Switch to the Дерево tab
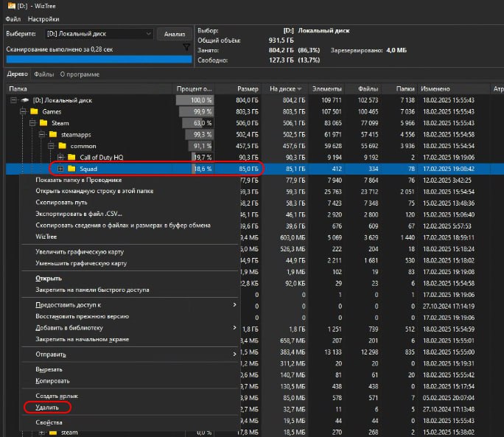Screen dimensions: 504x437 coord(18,74)
